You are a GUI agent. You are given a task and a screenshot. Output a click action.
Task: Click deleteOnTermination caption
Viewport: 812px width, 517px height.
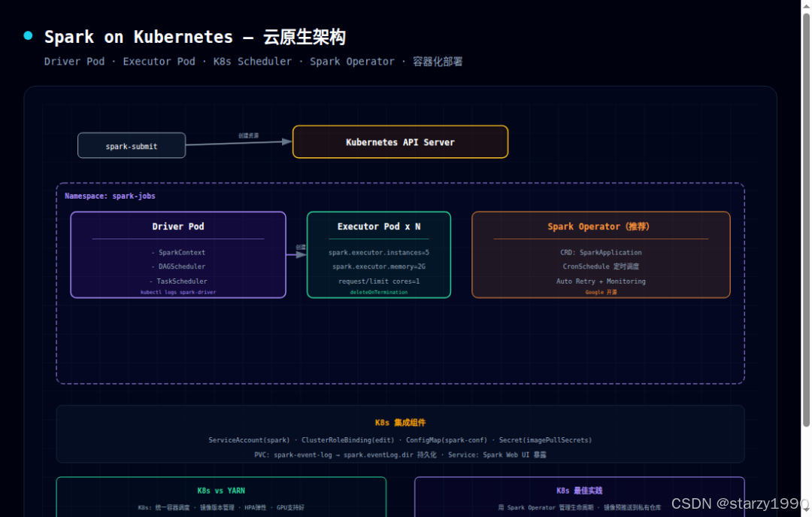[378, 293]
